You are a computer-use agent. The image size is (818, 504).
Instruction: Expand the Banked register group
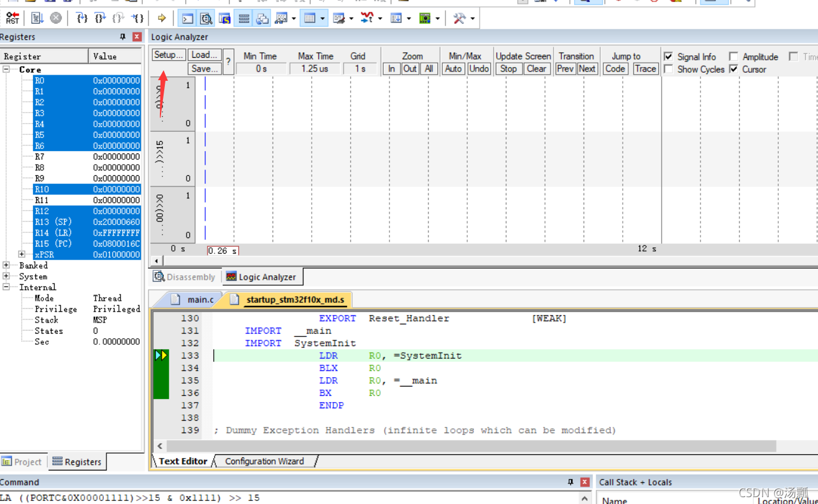[6, 265]
